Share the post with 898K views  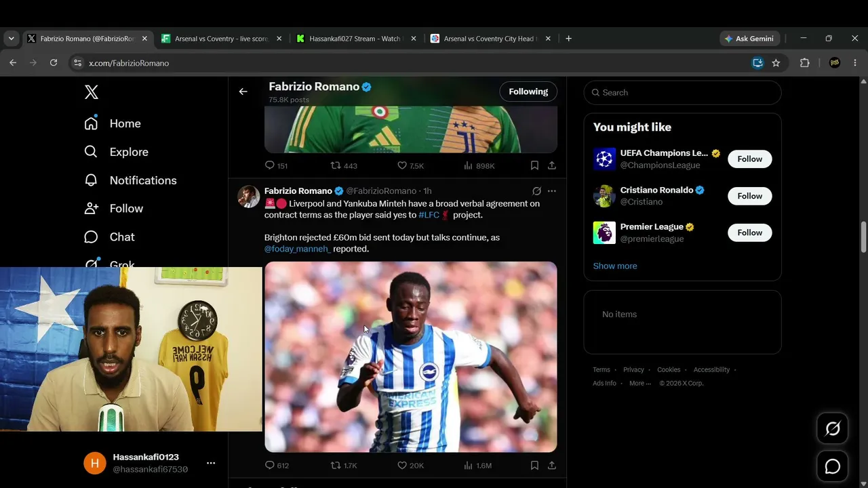(552, 165)
